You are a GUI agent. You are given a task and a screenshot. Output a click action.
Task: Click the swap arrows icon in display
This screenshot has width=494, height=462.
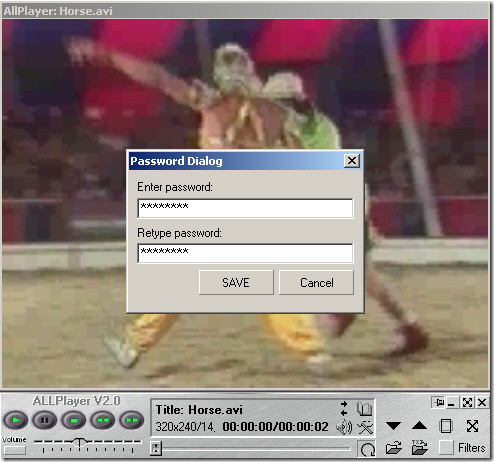(344, 408)
